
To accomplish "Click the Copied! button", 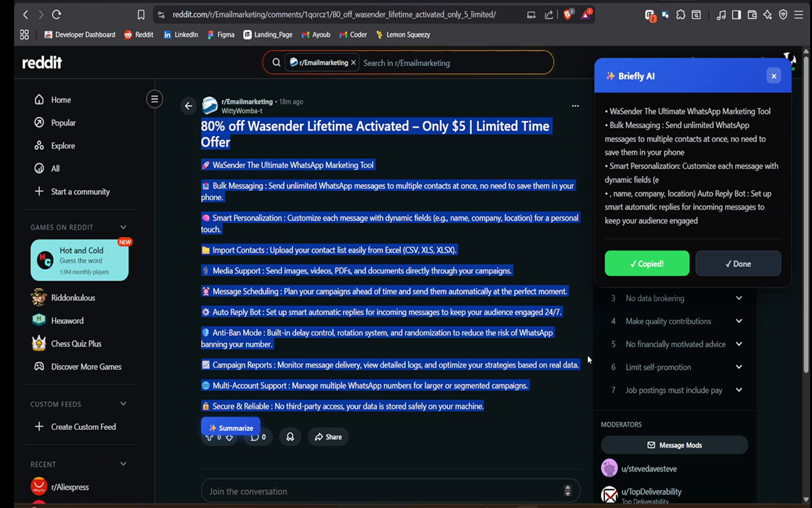I will coord(647,264).
